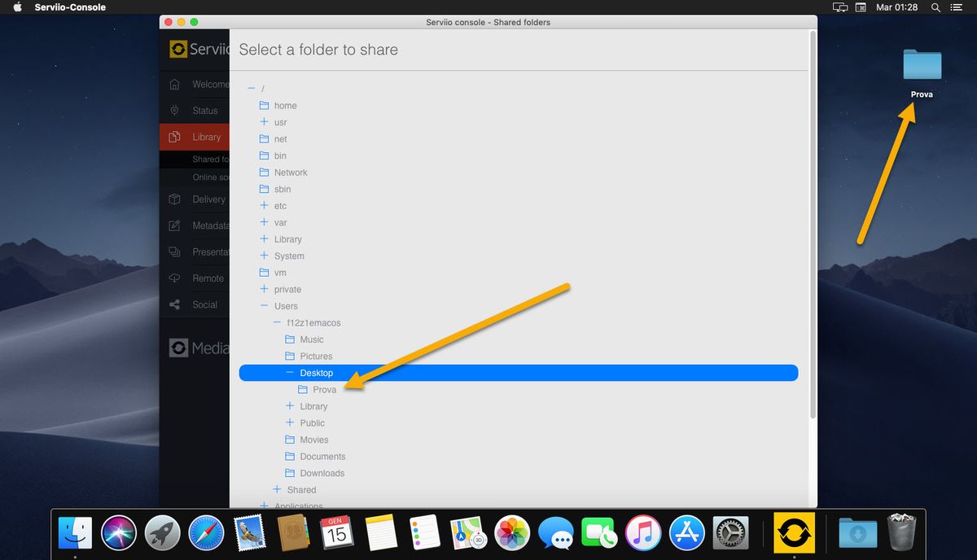
Task: Open the Delivery section via its box icon
Action: [x=174, y=199]
